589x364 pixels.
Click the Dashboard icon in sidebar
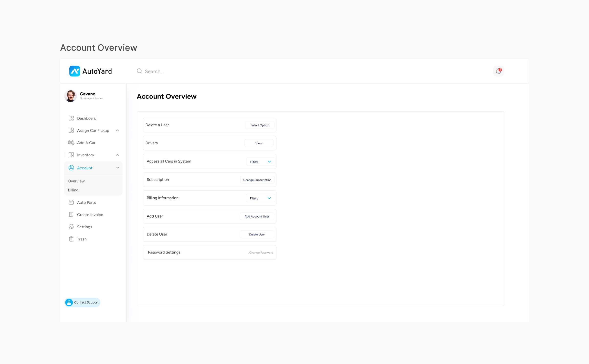(x=71, y=118)
